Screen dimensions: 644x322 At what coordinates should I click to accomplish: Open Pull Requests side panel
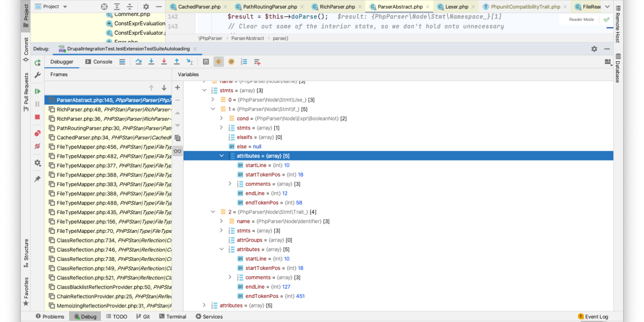(x=26, y=92)
